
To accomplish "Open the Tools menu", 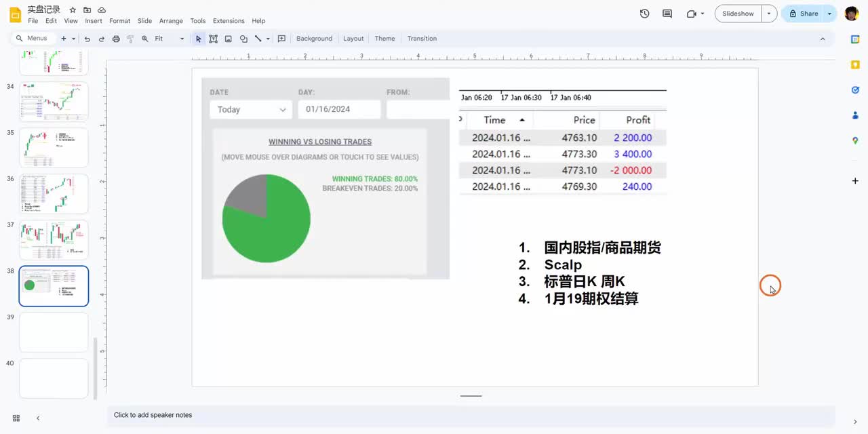I will coord(198,21).
